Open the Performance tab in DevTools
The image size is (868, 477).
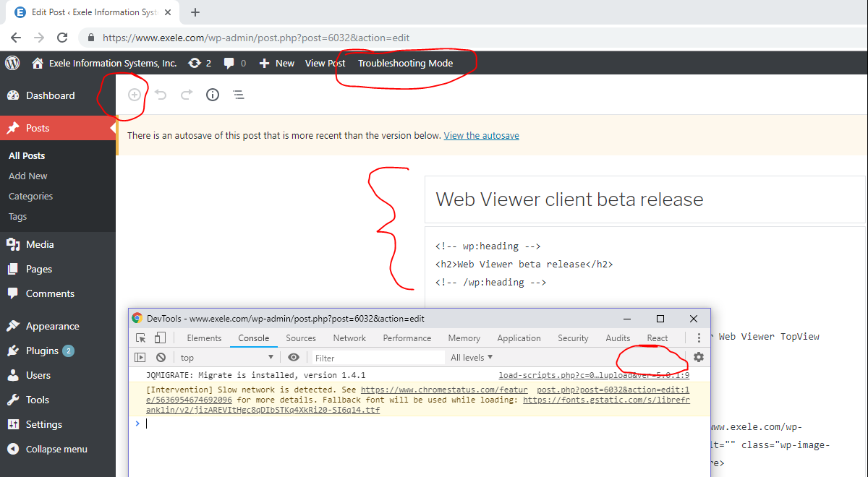coord(407,338)
